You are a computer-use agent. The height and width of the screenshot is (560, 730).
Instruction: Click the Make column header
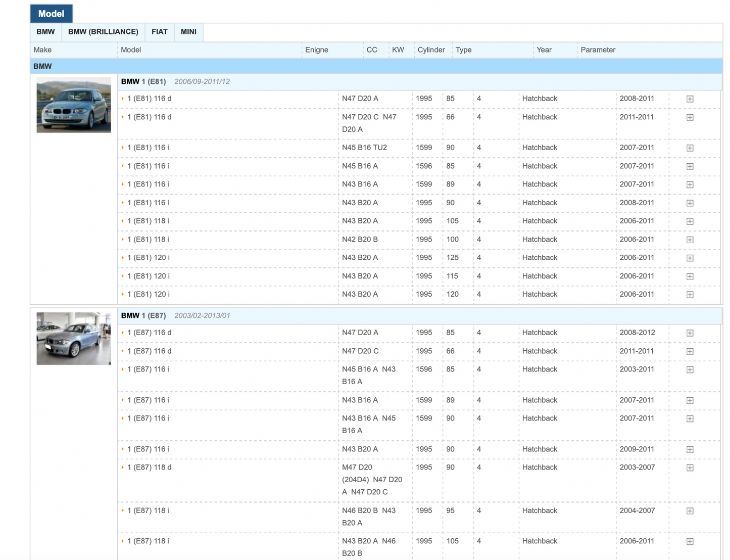click(x=42, y=50)
